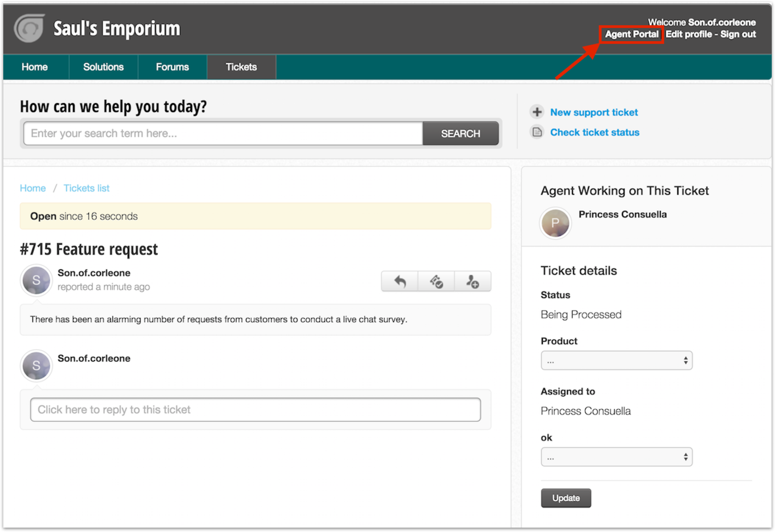Click the Sign out link
775x532 pixels.
738,34
